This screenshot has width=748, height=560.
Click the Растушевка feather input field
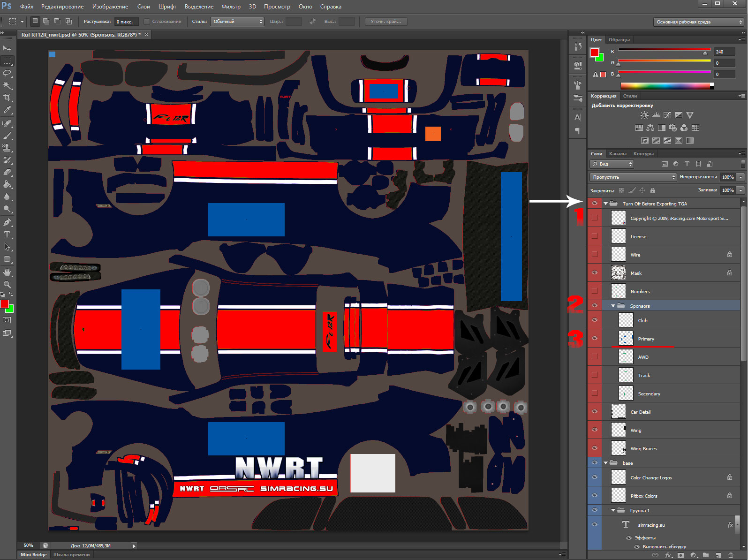(127, 22)
